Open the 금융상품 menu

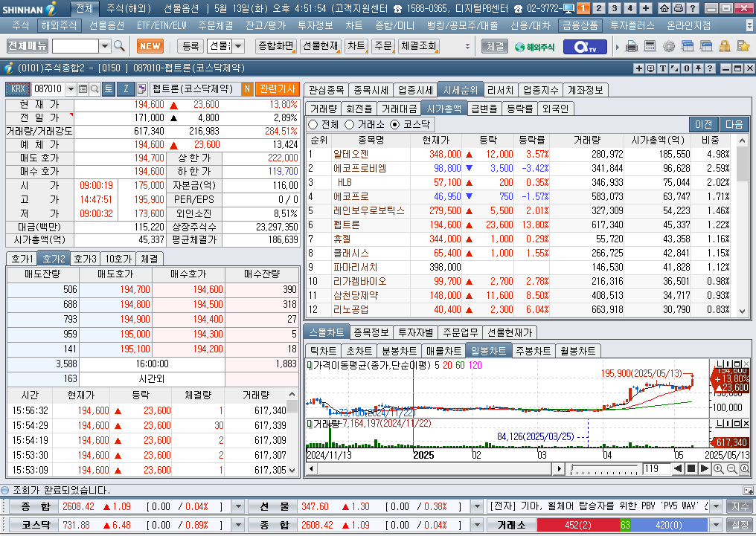[x=580, y=25]
